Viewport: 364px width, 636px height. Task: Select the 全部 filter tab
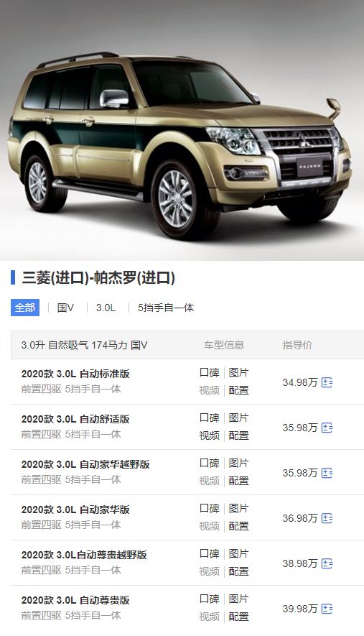pos(25,308)
